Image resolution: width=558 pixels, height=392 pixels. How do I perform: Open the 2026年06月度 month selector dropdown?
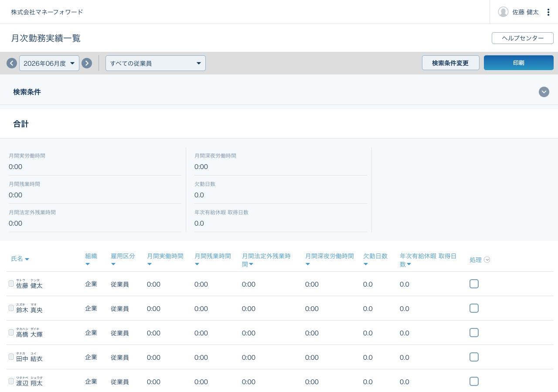49,63
